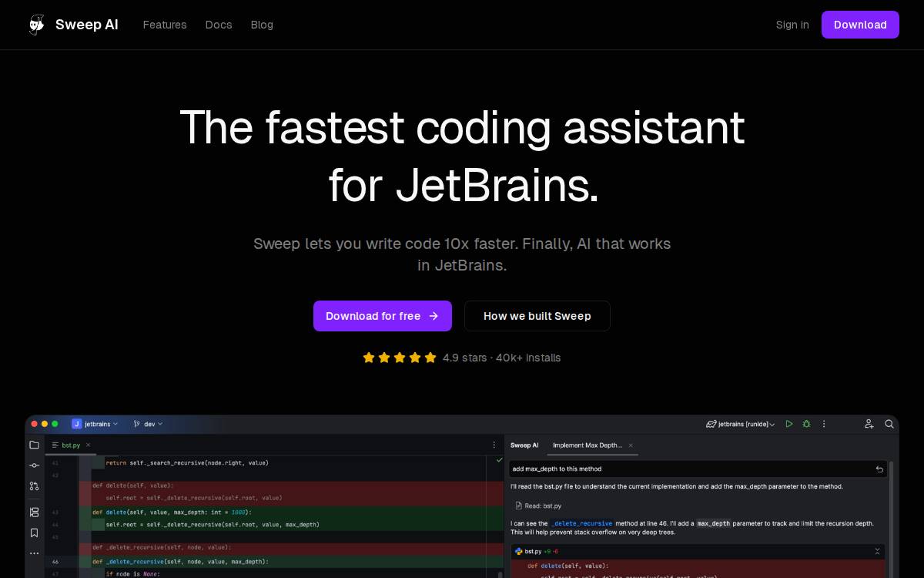Click the _delete_recursive code reference in chat
The width and height of the screenshot is (924, 578).
pyautogui.click(x=581, y=523)
